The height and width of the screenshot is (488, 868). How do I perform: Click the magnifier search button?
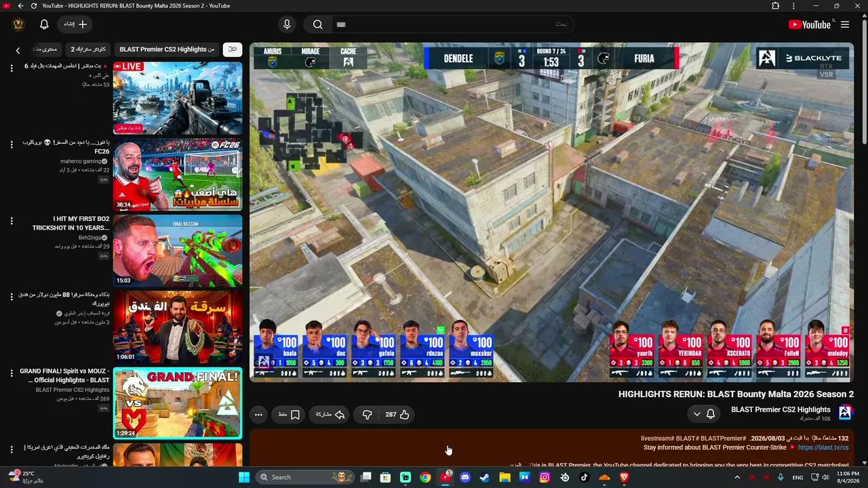(x=317, y=24)
